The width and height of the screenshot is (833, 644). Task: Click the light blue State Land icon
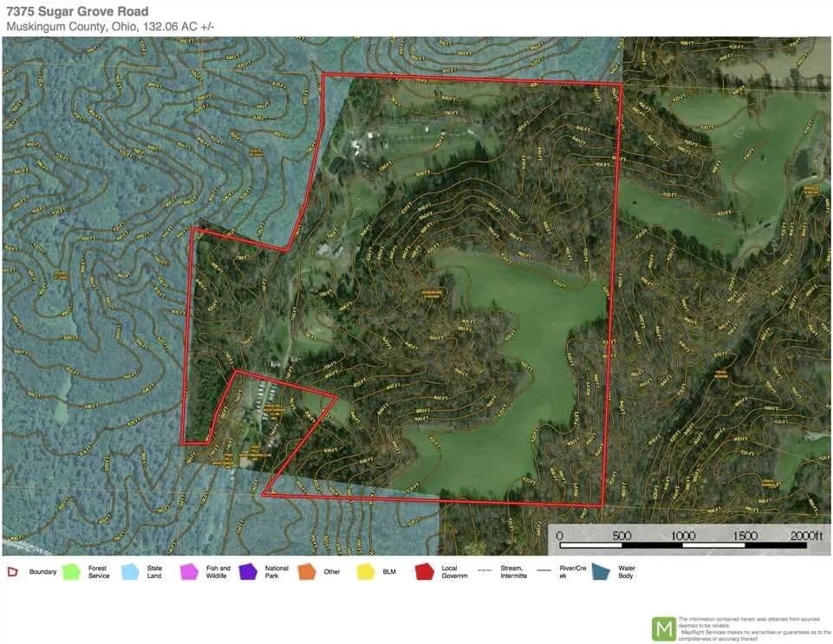click(x=130, y=572)
